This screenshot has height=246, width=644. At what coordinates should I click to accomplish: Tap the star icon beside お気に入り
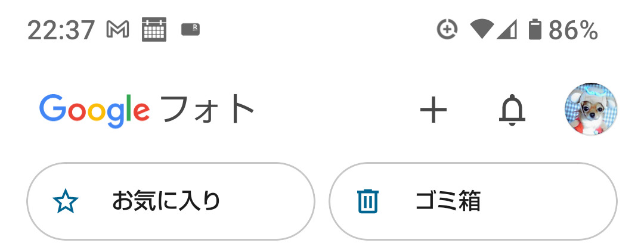tap(66, 201)
